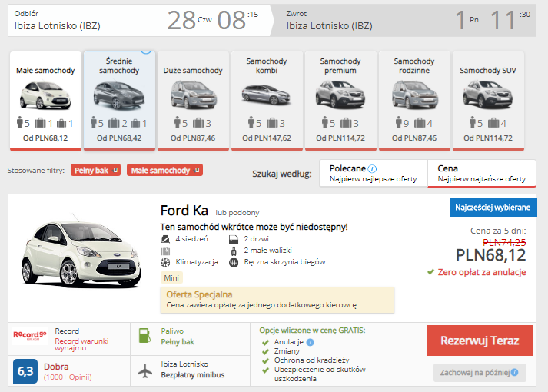This screenshot has width=548, height=392.
Task: Remove the Małe samochody filter tag
Action: tap(197, 170)
